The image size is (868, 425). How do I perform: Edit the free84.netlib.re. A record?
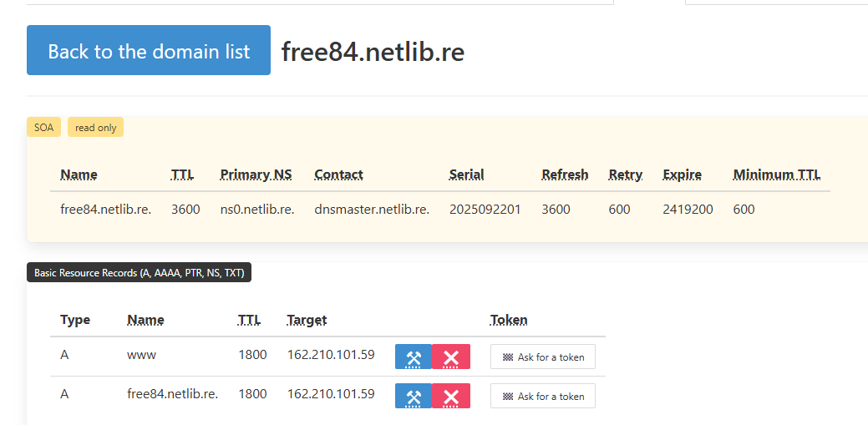(413, 396)
